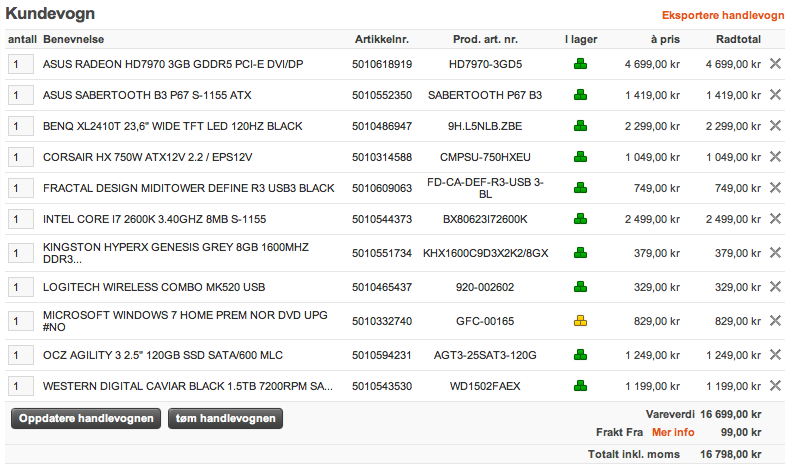Click stock icon for OCZ AGILITY 3
Image resolution: width=800 pixels, height=469 pixels.
580,355
